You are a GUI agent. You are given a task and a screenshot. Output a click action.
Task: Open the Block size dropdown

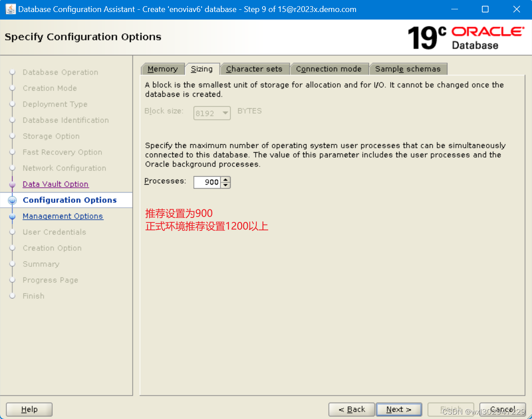pyautogui.click(x=212, y=113)
